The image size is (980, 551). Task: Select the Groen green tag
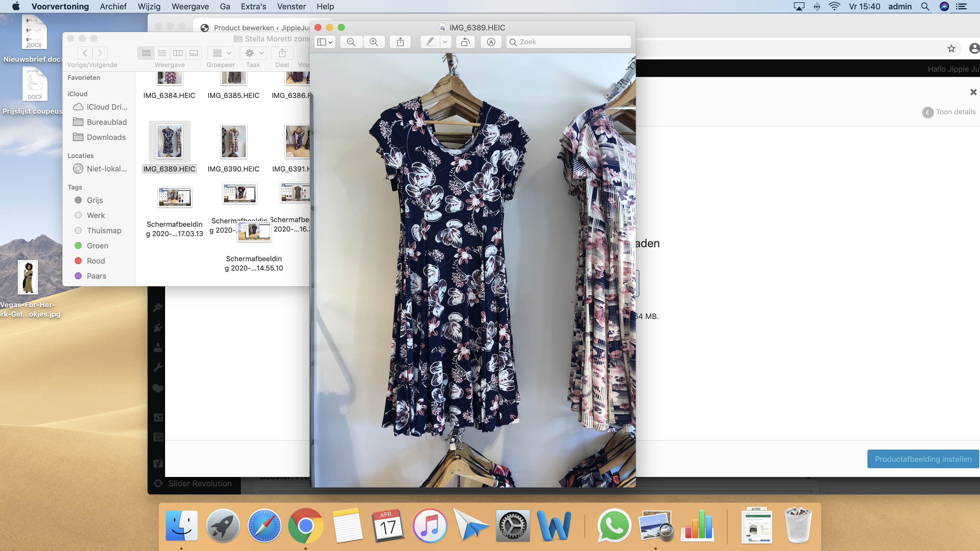[97, 246]
